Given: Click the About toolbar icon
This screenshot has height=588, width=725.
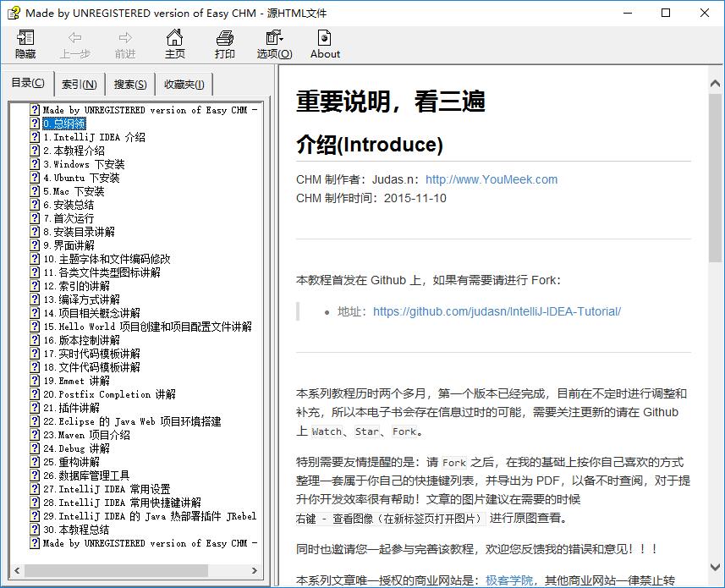Looking at the screenshot, I should pyautogui.click(x=325, y=44).
